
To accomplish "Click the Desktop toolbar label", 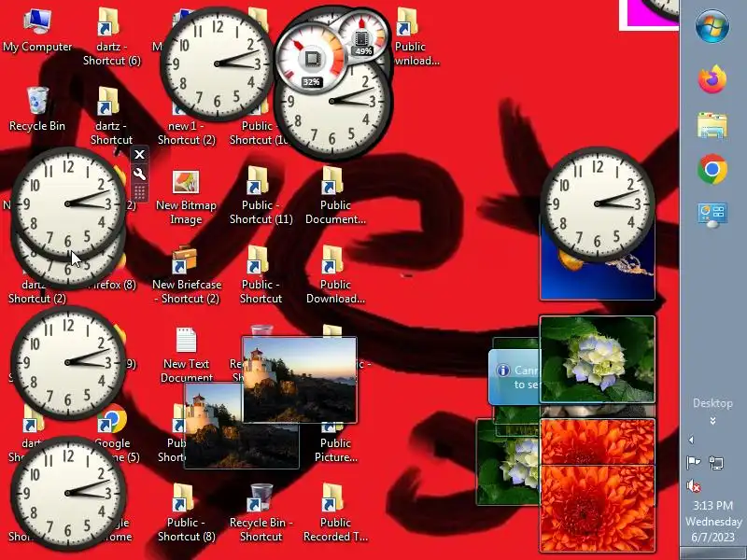I will tap(712, 403).
